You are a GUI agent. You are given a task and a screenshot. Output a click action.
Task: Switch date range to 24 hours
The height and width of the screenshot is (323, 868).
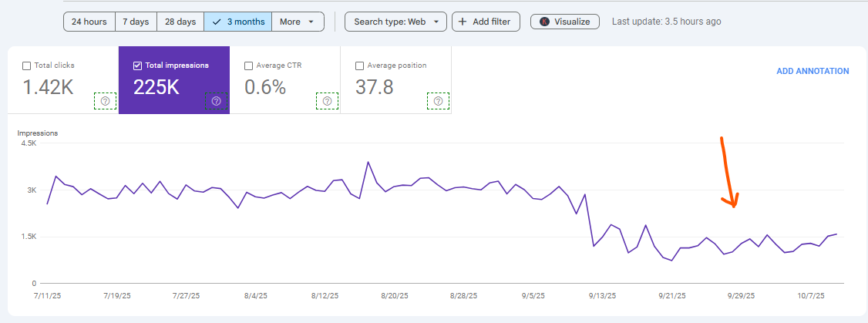(89, 22)
